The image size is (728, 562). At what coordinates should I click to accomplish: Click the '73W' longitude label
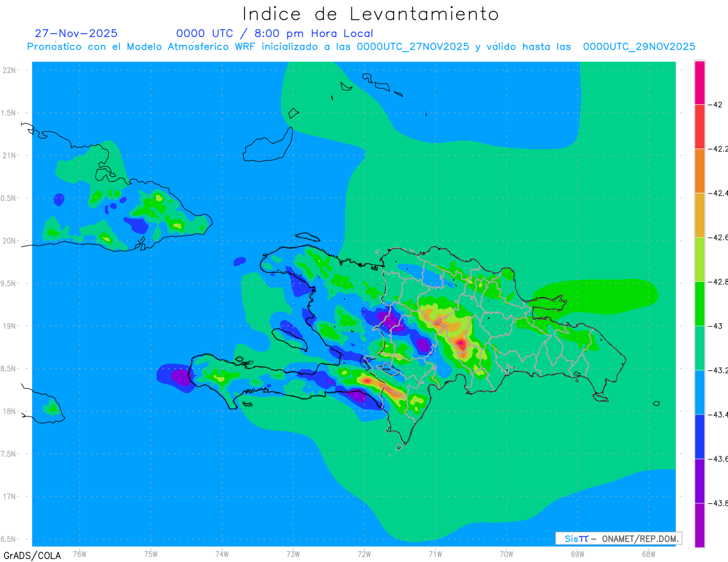pos(293,554)
